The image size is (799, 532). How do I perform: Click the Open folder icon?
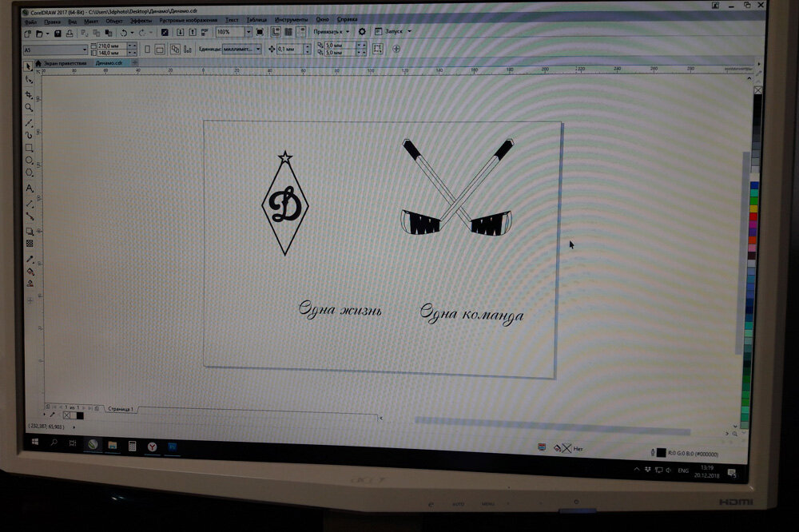point(38,34)
